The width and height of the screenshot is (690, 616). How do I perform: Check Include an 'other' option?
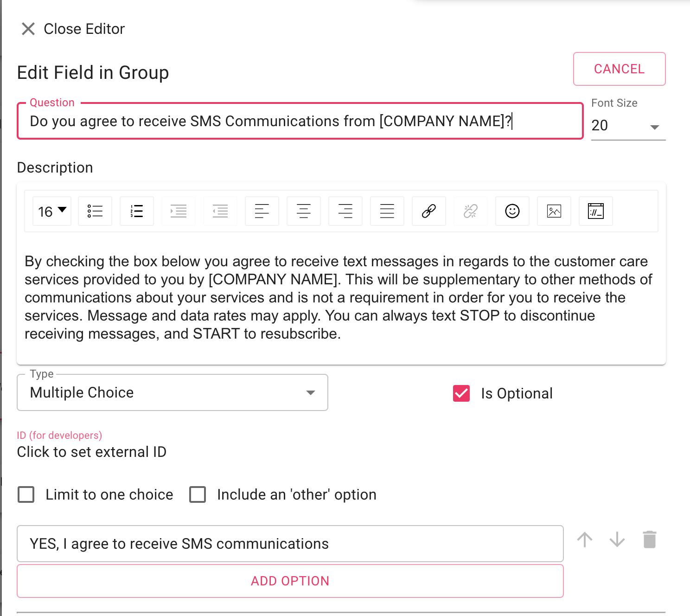click(198, 494)
